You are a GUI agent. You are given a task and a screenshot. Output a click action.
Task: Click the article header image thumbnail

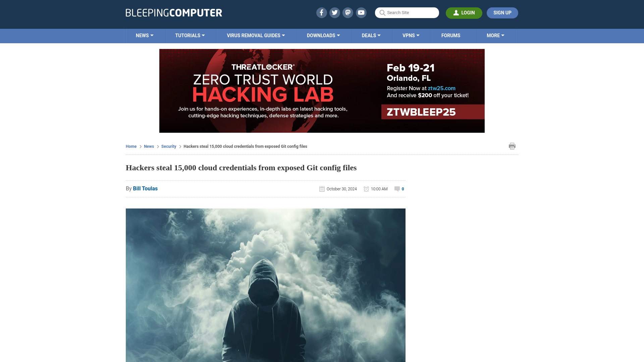tap(265, 285)
